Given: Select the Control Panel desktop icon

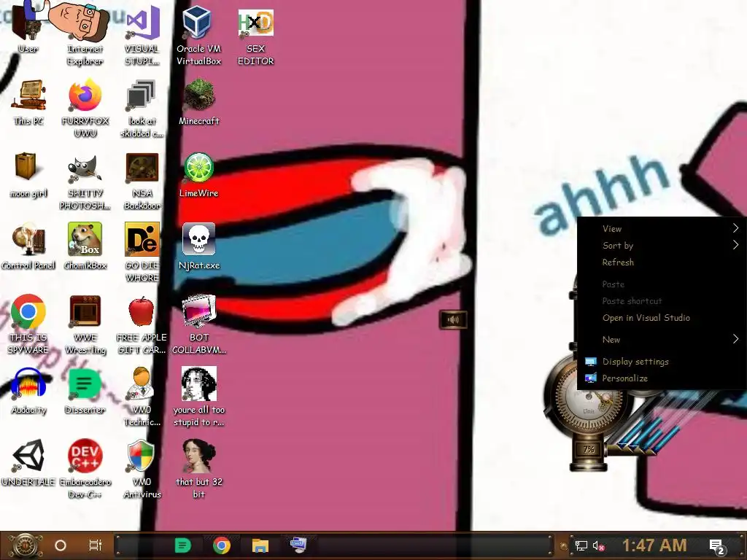Looking at the screenshot, I should pyautogui.click(x=28, y=246).
